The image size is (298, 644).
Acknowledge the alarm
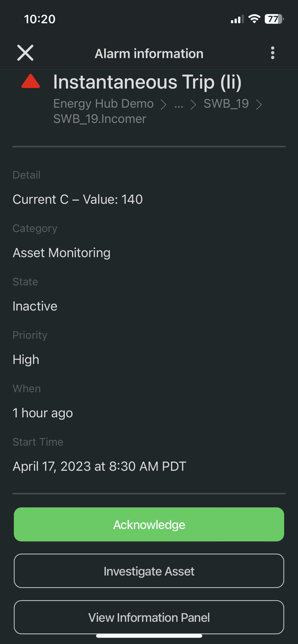pos(149,525)
